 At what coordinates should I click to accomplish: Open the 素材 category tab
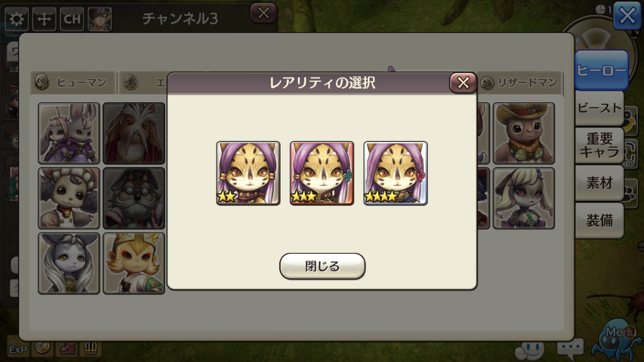pyautogui.click(x=600, y=183)
